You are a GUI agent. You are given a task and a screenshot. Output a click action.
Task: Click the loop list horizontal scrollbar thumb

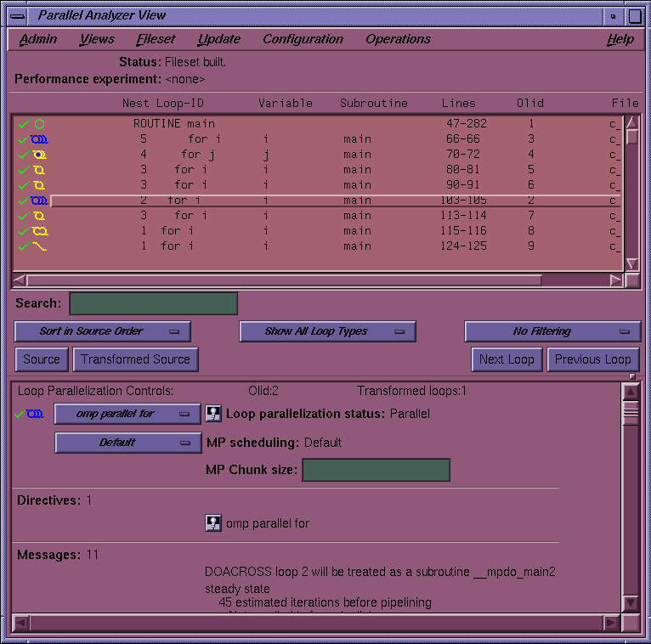pos(285,280)
